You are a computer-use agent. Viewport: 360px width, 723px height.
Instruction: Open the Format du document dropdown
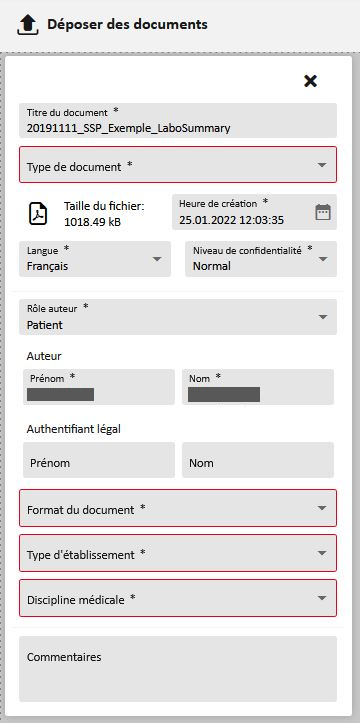click(178, 508)
